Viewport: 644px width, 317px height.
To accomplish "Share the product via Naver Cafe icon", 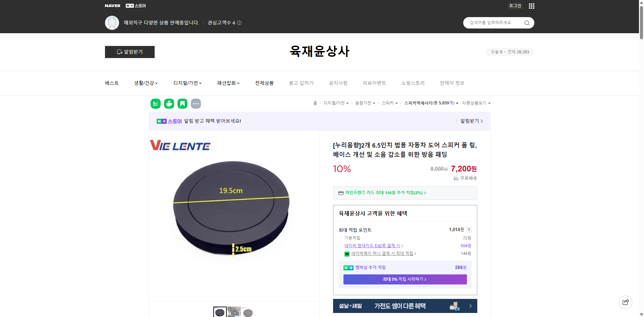I will tap(169, 104).
